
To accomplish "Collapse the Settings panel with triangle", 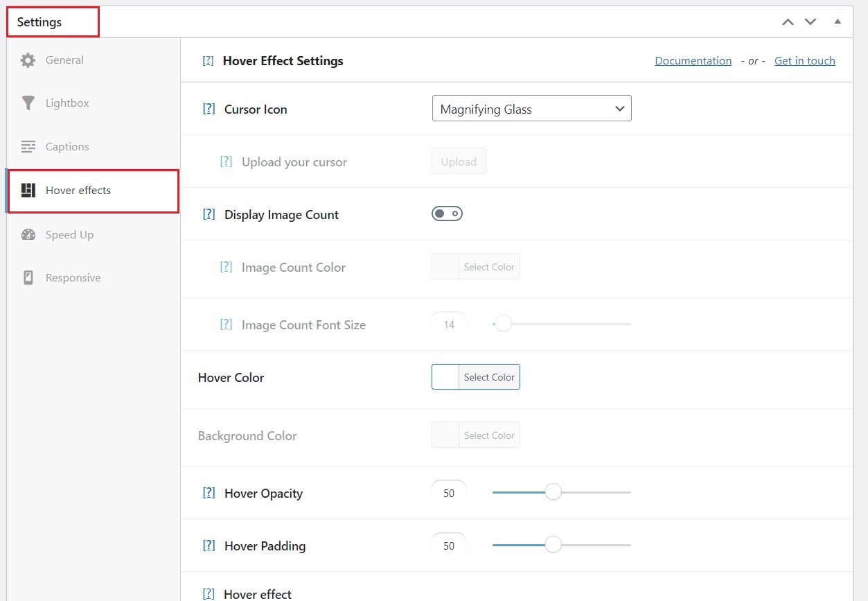I will 838,21.
